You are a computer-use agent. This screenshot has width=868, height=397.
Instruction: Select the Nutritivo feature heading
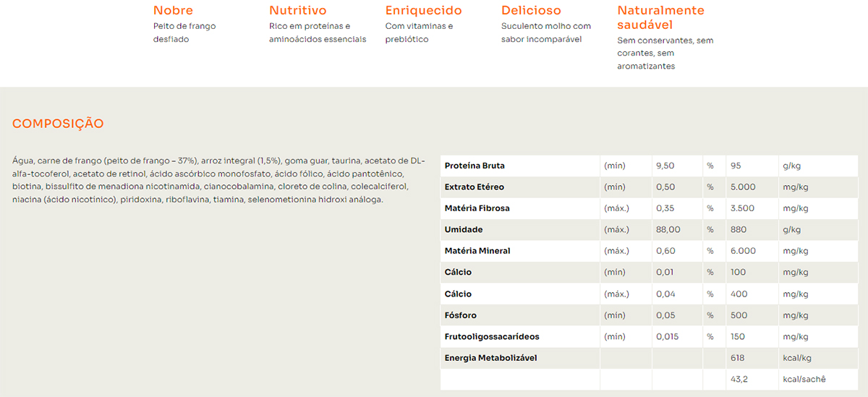pyautogui.click(x=297, y=11)
